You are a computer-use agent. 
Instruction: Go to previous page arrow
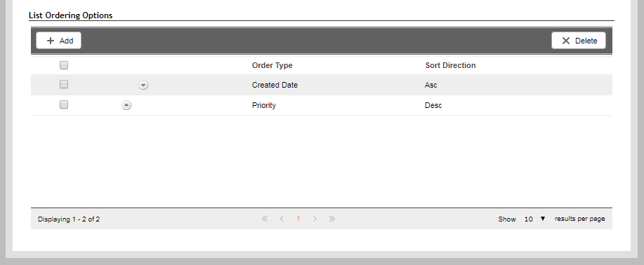tap(282, 219)
